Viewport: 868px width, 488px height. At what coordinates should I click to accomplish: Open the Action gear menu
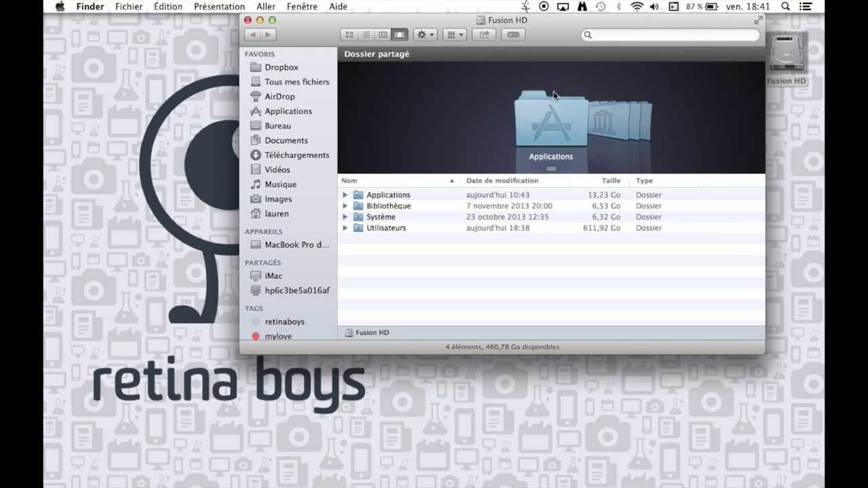(x=425, y=35)
